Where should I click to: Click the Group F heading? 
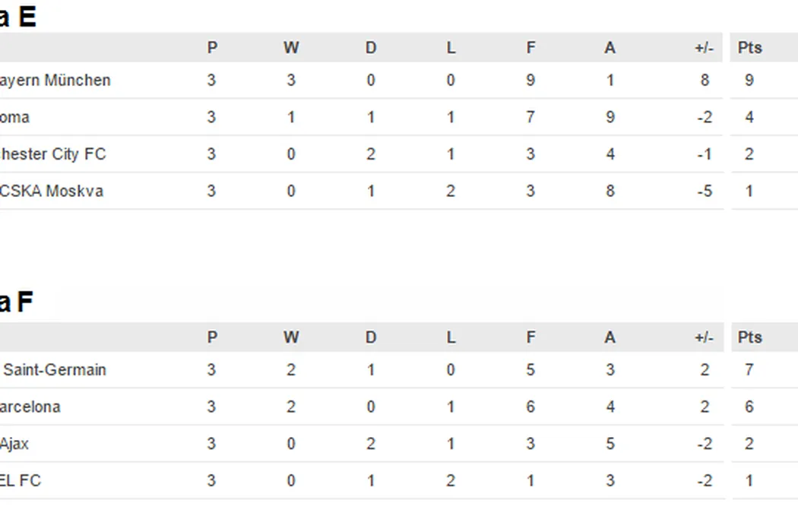tap(16, 302)
